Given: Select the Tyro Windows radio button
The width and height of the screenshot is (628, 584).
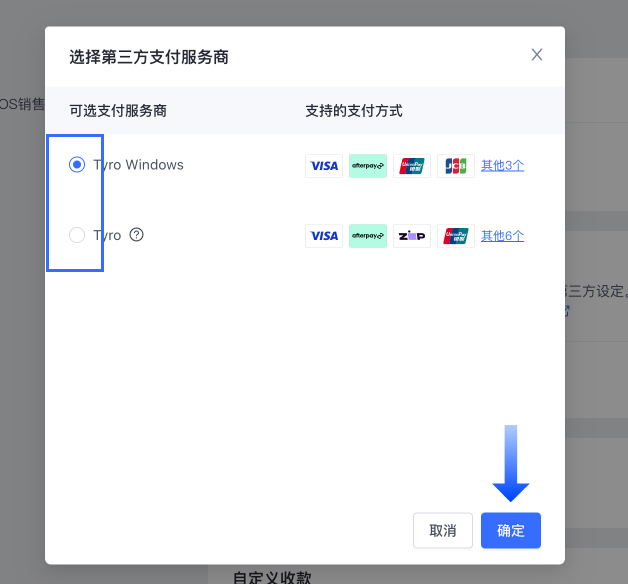Looking at the screenshot, I should (x=77, y=165).
